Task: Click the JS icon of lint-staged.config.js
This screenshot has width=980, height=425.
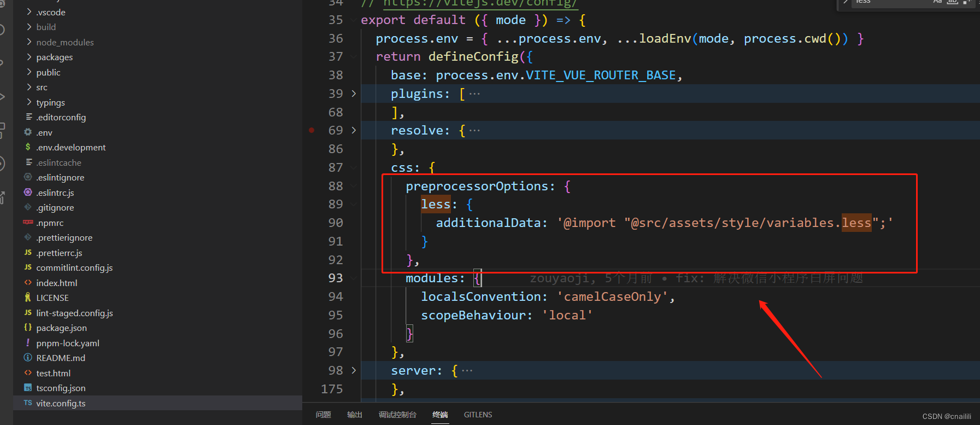Action: [28, 313]
